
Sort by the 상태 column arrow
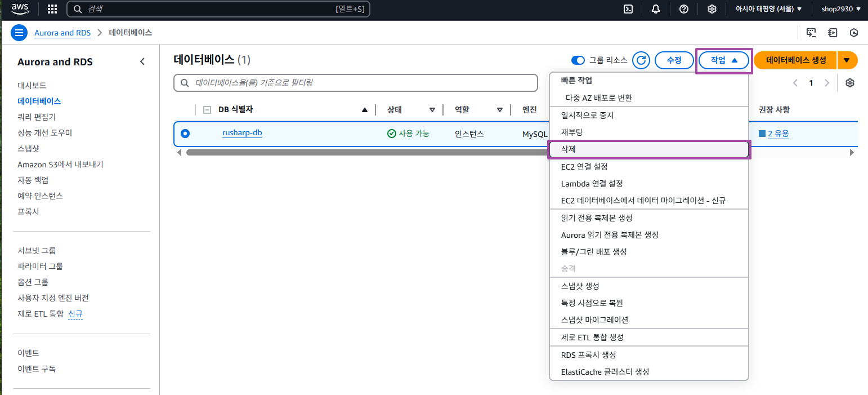432,110
